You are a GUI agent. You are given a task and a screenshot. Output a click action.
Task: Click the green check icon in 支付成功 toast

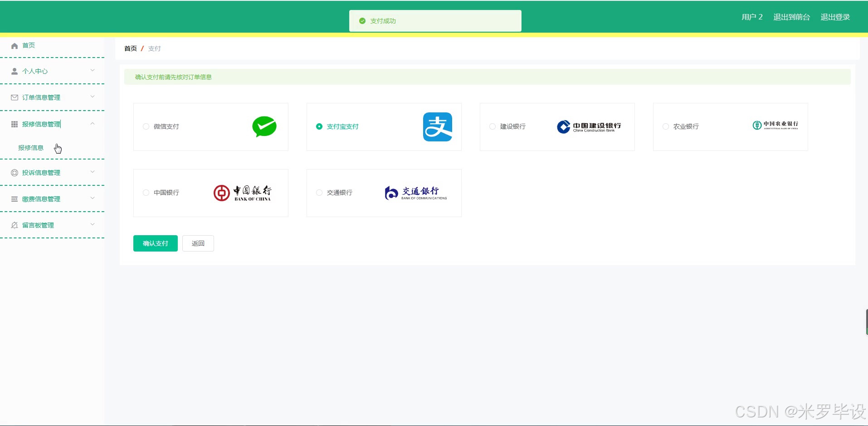tap(362, 21)
